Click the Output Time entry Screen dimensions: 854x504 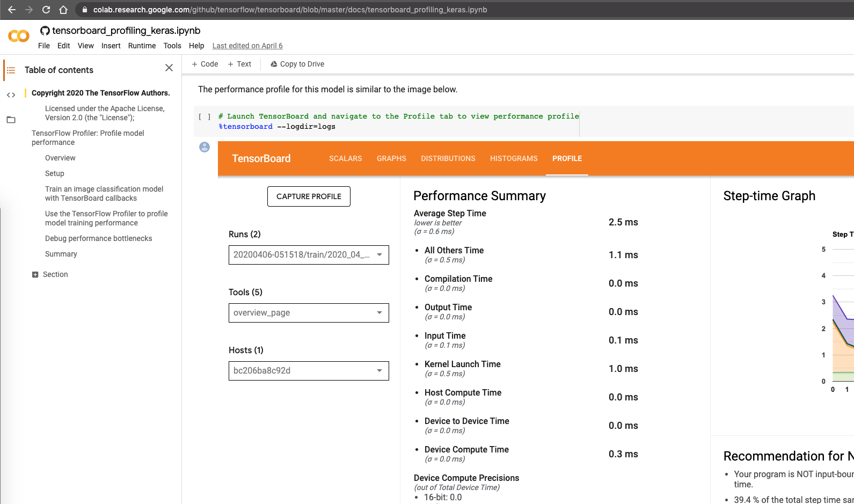click(448, 307)
